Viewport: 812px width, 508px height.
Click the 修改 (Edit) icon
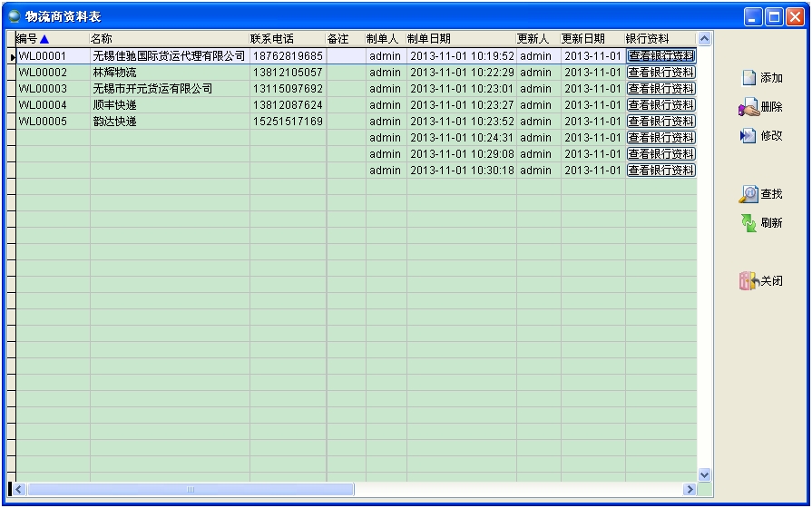(748, 136)
